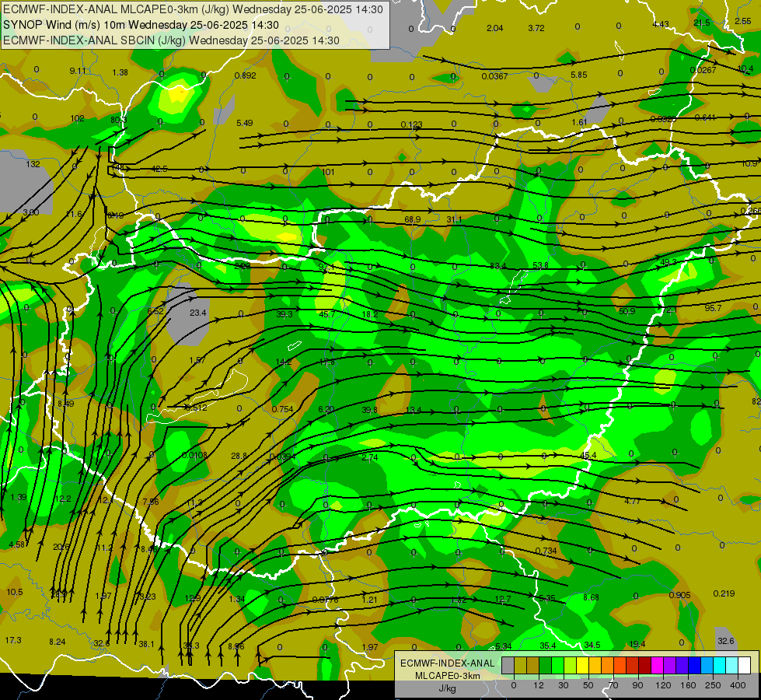Click the map value 1.34
761x700 pixels.
237,598
